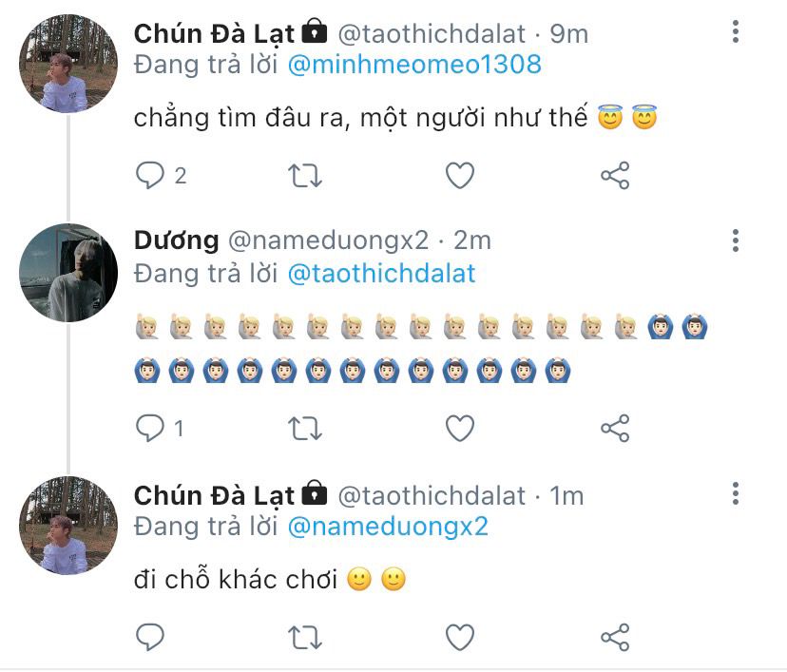Viewport: 787px width, 672px height.
Task: Retweet Dương's emoji tweet
Action: click(x=305, y=429)
